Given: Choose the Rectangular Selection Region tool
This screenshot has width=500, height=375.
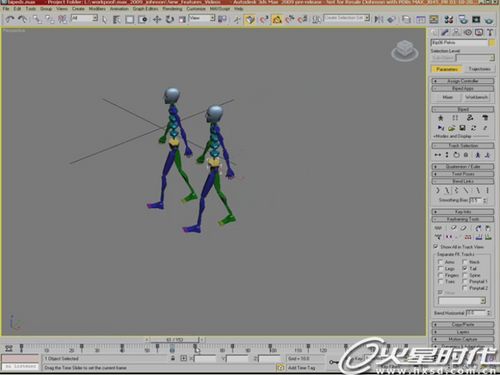Looking at the screenshot, I should (130, 20).
